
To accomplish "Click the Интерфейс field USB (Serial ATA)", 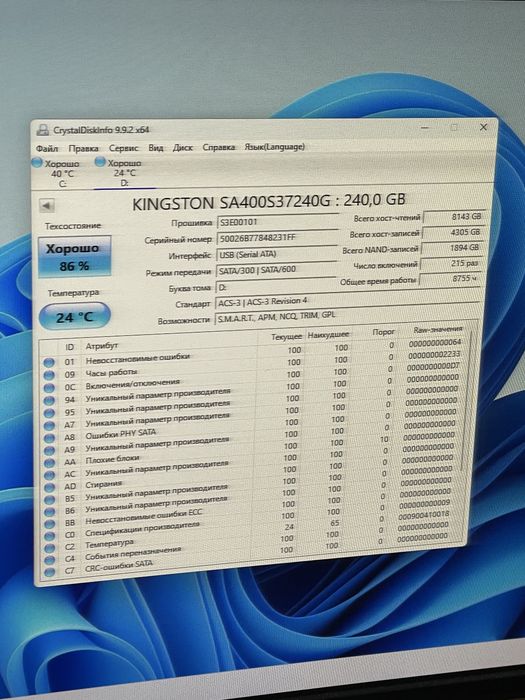I will (x=277, y=254).
